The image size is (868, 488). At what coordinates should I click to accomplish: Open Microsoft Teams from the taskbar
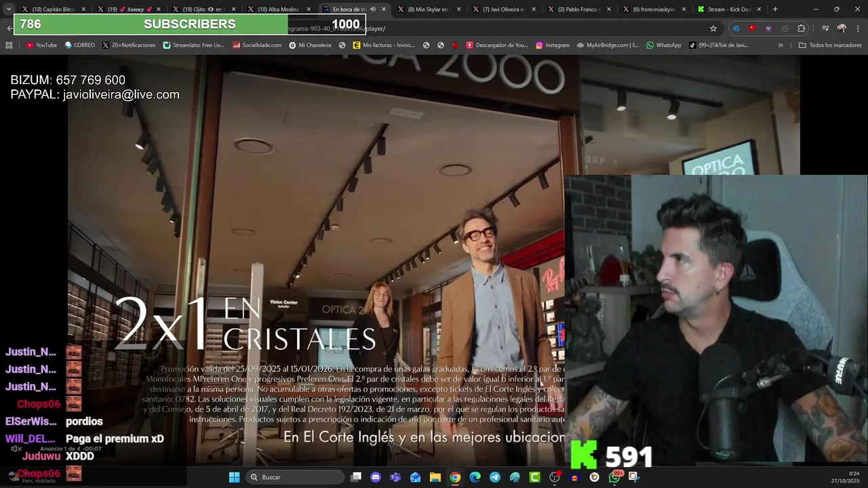[395, 477]
